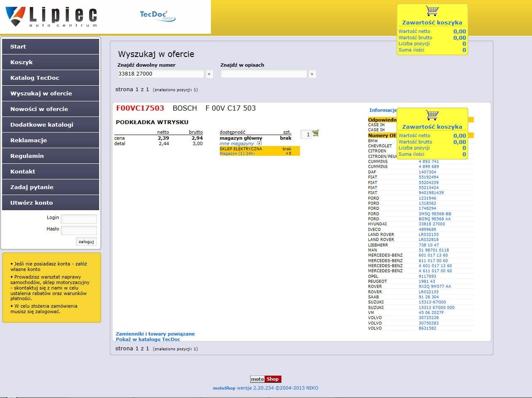Select Wyszukaj w ofercie in sidebar
This screenshot has width=532, height=398.
click(51, 93)
